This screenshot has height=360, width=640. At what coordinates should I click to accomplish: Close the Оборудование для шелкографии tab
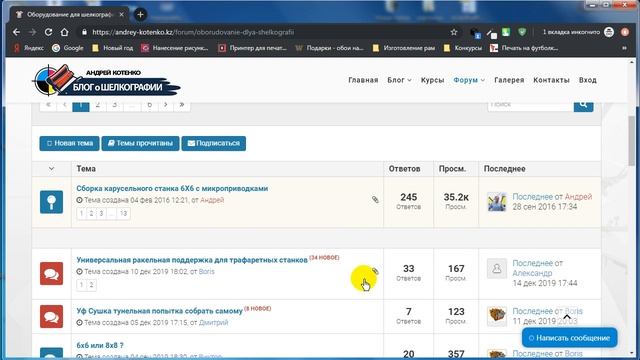pos(122,14)
